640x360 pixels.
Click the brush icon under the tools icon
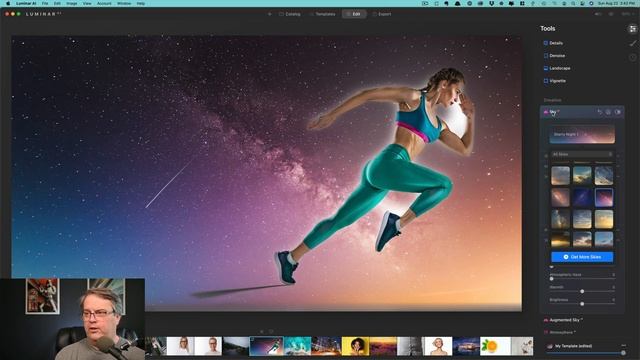click(633, 43)
